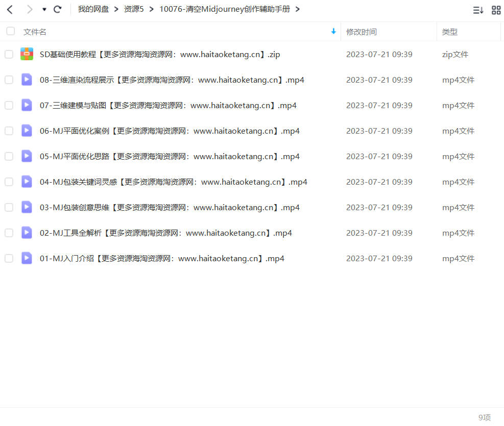Image resolution: width=504 pixels, height=426 pixels.
Task: Navigate to 资源5 in the breadcrumb
Action: pyautogui.click(x=134, y=9)
